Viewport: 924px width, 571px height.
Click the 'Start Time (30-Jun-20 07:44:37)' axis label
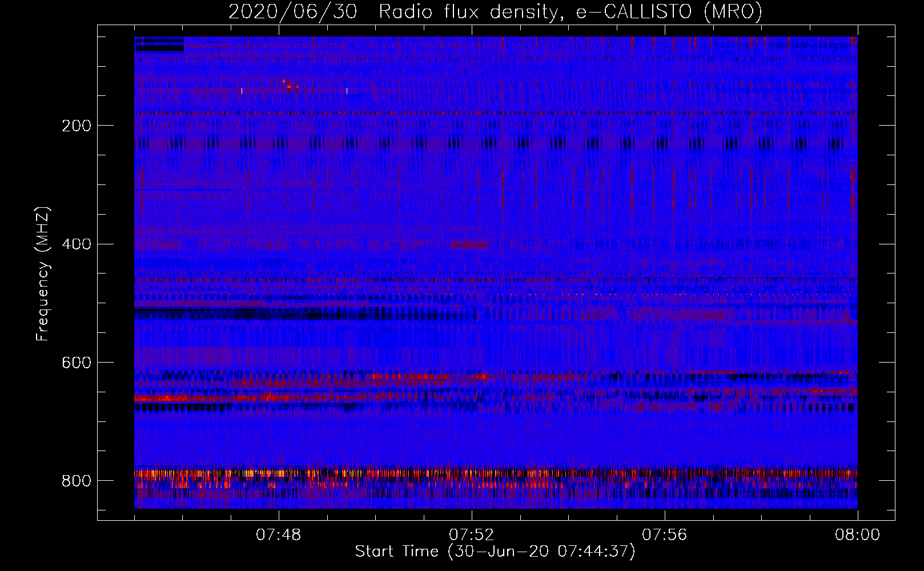495,552
